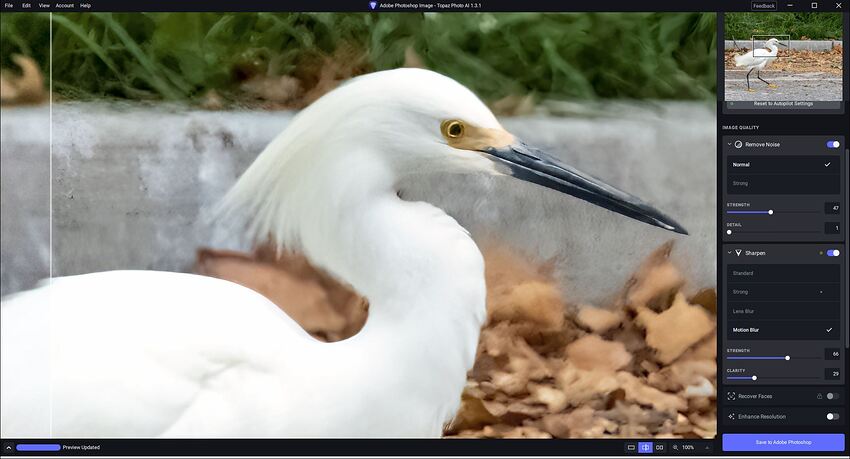Click the Sharpen Strength slider handle
The width and height of the screenshot is (850, 459).
tap(787, 357)
